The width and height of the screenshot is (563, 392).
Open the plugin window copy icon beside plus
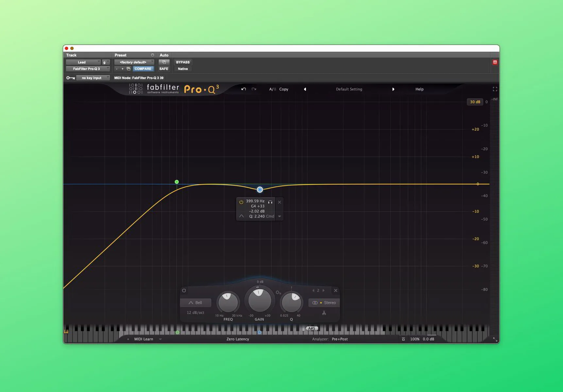(x=128, y=69)
